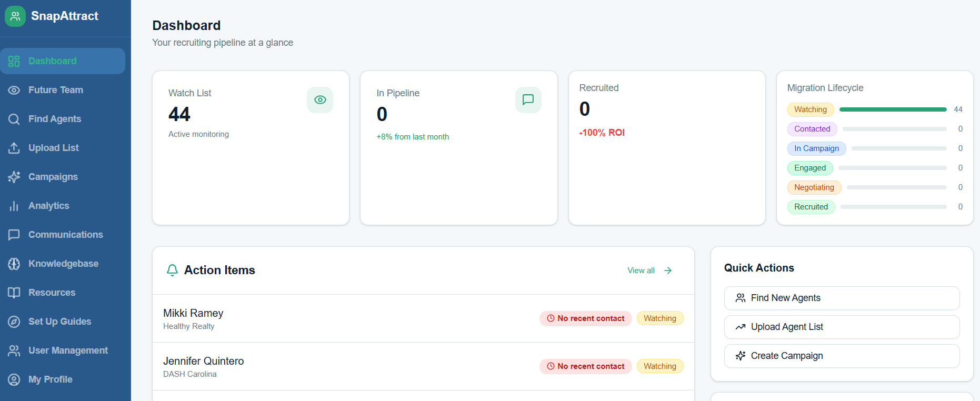Screen dimensions: 980x401
Task: Click the Contacted lifecycle tag
Action: 812,129
